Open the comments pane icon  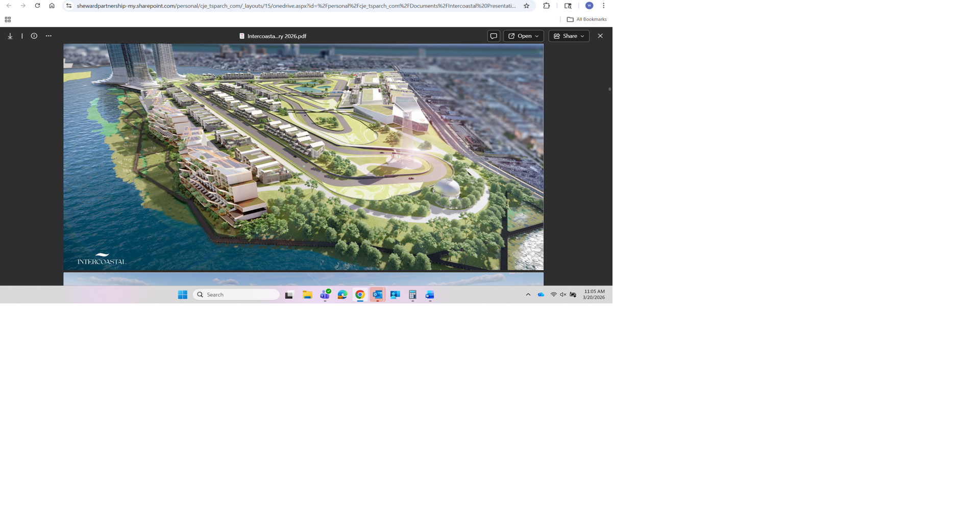tap(494, 36)
